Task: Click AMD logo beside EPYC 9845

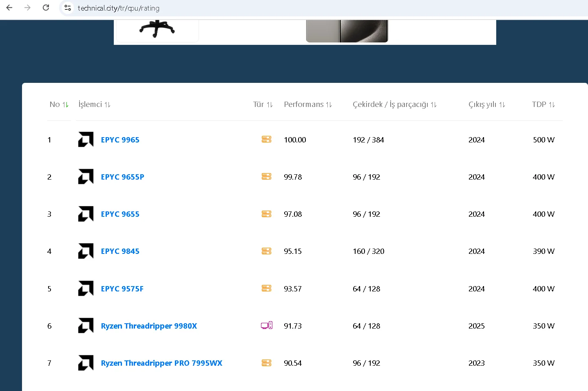Action: [86, 251]
